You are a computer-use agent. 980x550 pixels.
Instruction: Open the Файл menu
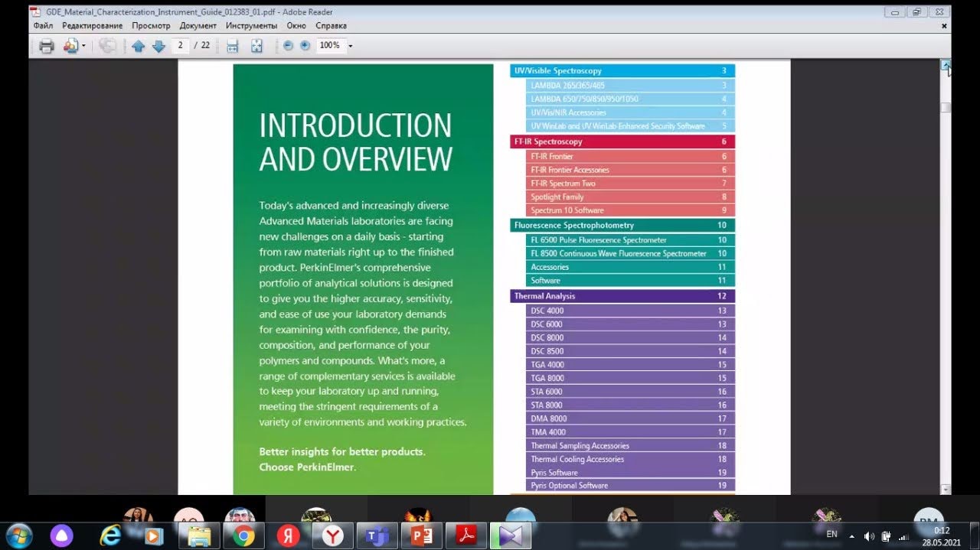tap(43, 25)
